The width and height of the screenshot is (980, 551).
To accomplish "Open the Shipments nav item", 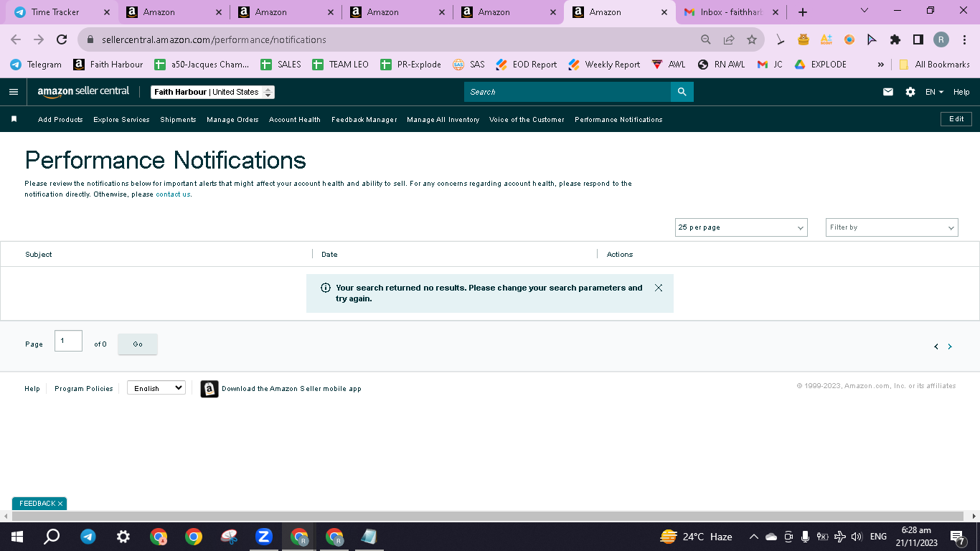I will [x=178, y=120].
